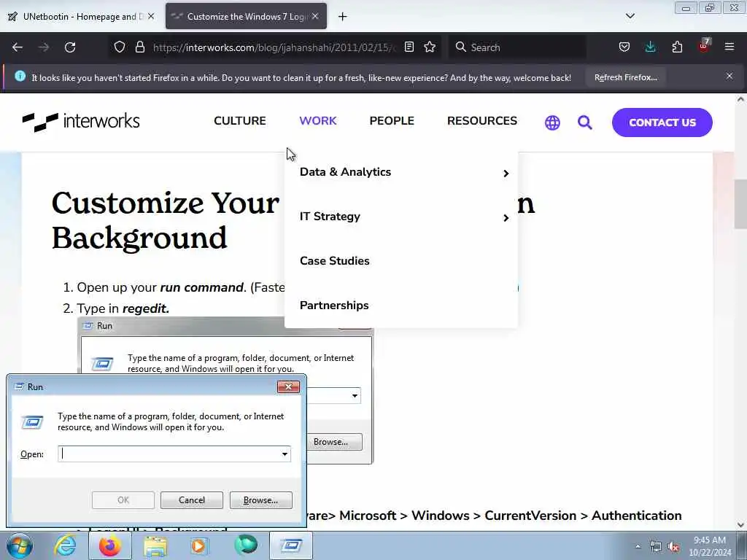This screenshot has height=560, width=747.
Task: Bookmark this page with star icon
Action: pos(430,47)
